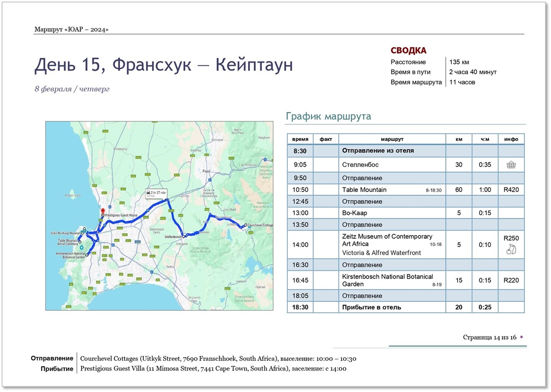Click the Courchevel Cottage label on the map

pyautogui.click(x=261, y=225)
